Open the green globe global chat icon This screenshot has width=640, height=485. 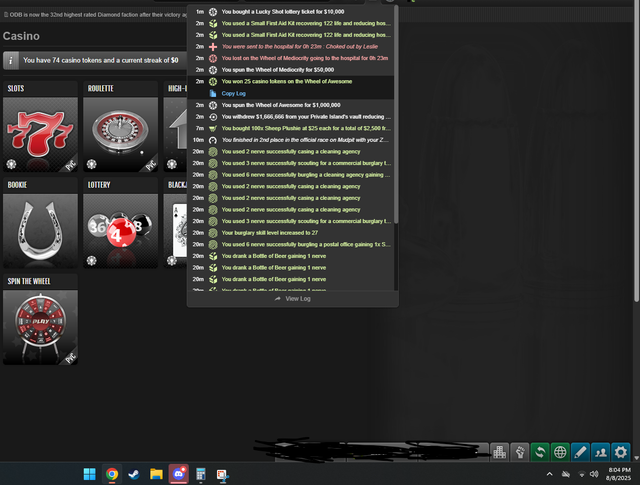[560, 452]
